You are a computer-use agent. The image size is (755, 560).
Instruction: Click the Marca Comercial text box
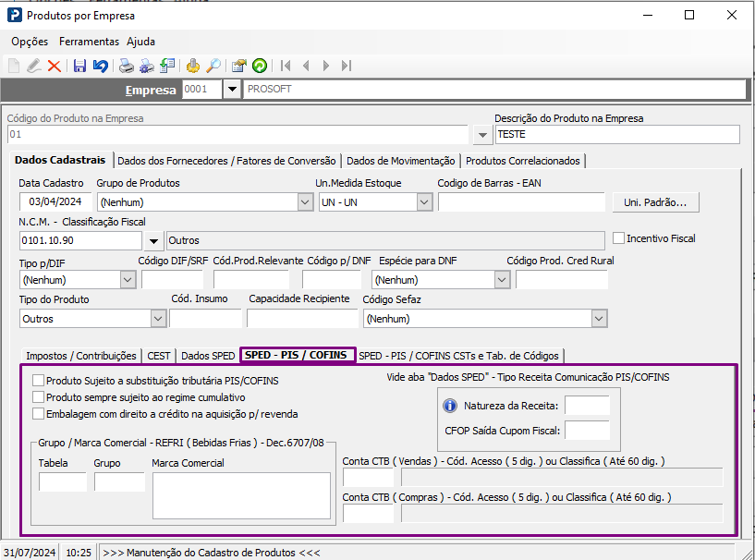(242, 495)
